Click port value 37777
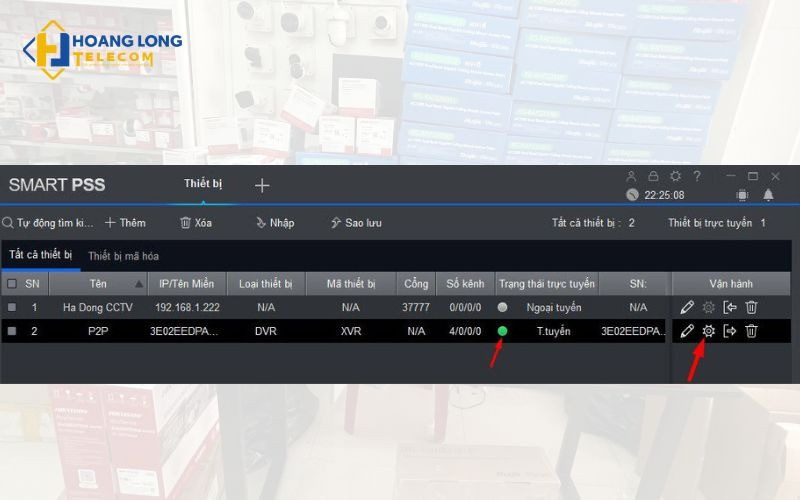This screenshot has width=800, height=500. coord(416,308)
